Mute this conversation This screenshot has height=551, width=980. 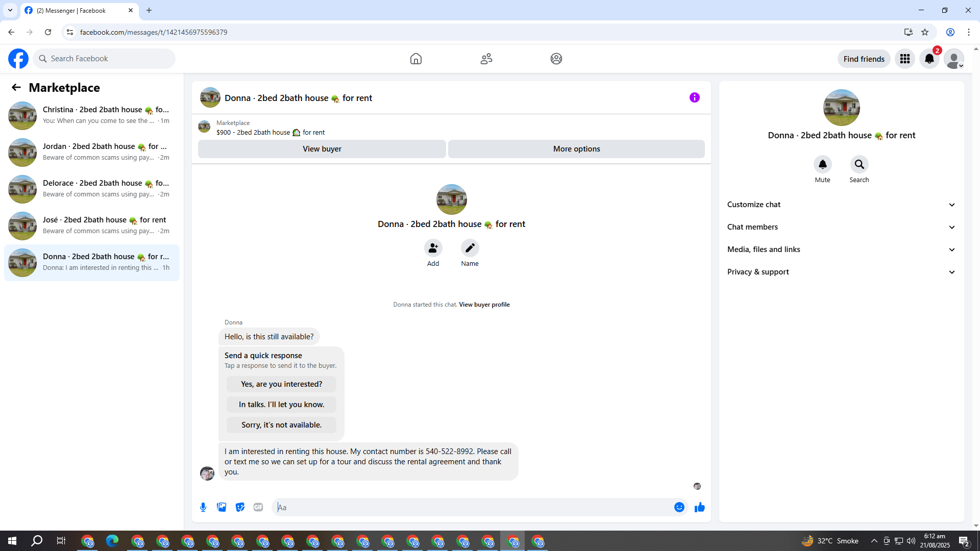pos(822,165)
